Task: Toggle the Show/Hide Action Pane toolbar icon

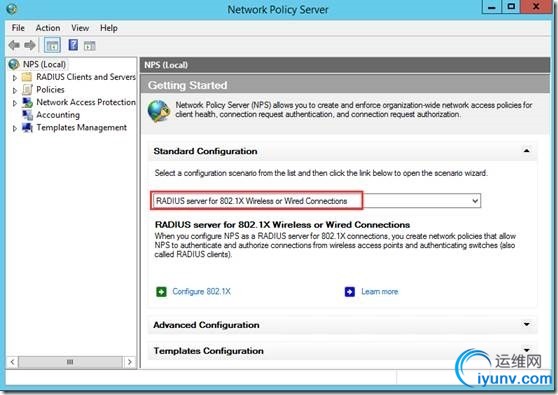Action: tap(90, 46)
